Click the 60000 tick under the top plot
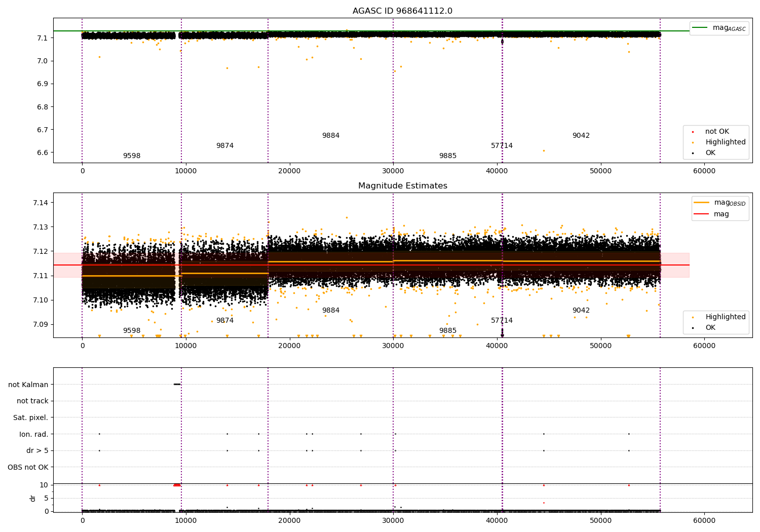760x532 pixels. pyautogui.click(x=704, y=171)
